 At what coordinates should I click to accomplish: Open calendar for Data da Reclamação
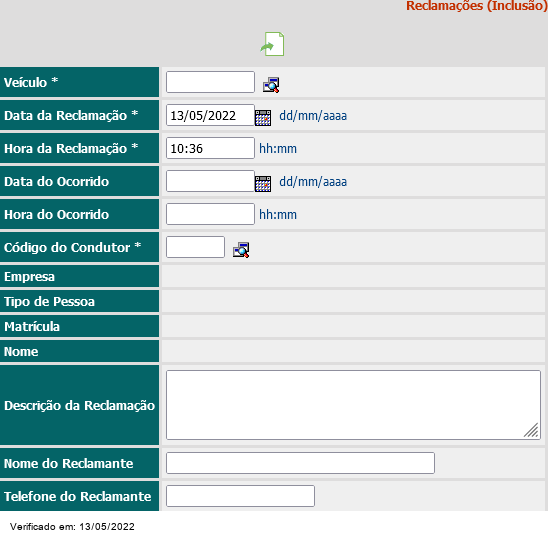tap(263, 118)
